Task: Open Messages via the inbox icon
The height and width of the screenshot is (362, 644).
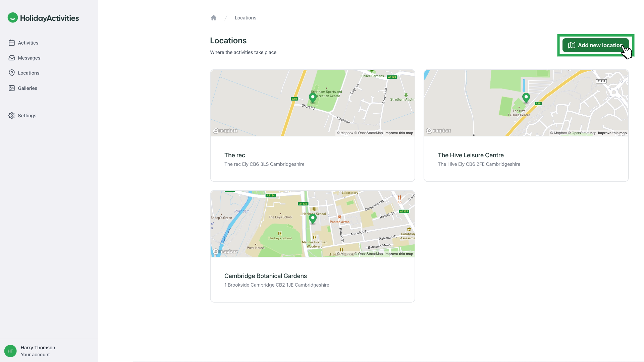Action: [11, 58]
